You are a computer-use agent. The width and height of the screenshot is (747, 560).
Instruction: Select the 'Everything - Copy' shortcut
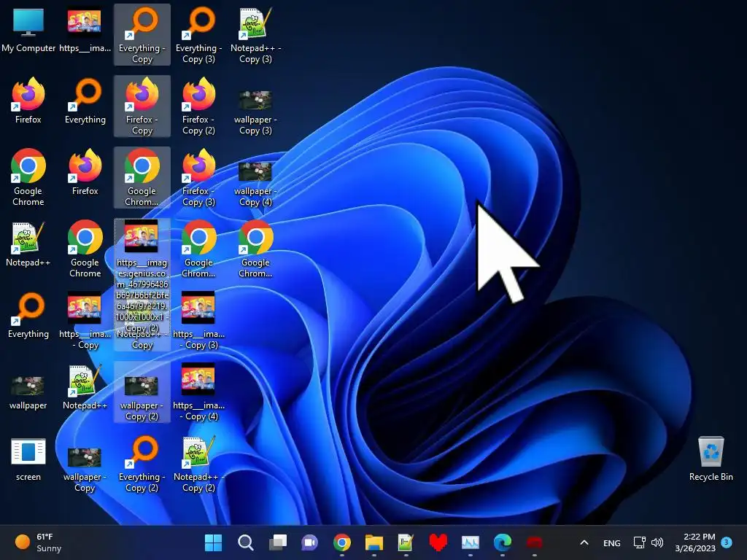click(x=142, y=35)
